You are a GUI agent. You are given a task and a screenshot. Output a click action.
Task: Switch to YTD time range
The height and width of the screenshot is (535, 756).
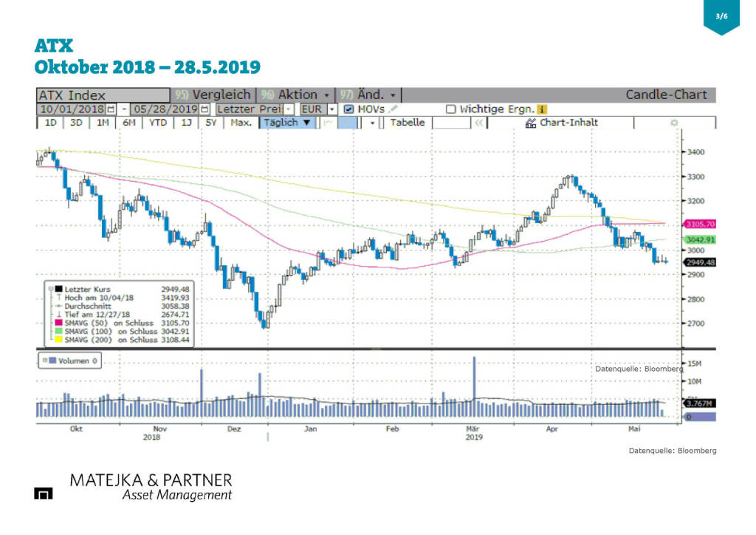point(157,123)
